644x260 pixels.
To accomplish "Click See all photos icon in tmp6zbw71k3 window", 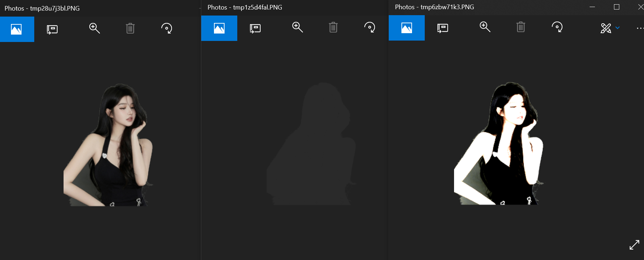I will 407,28.
